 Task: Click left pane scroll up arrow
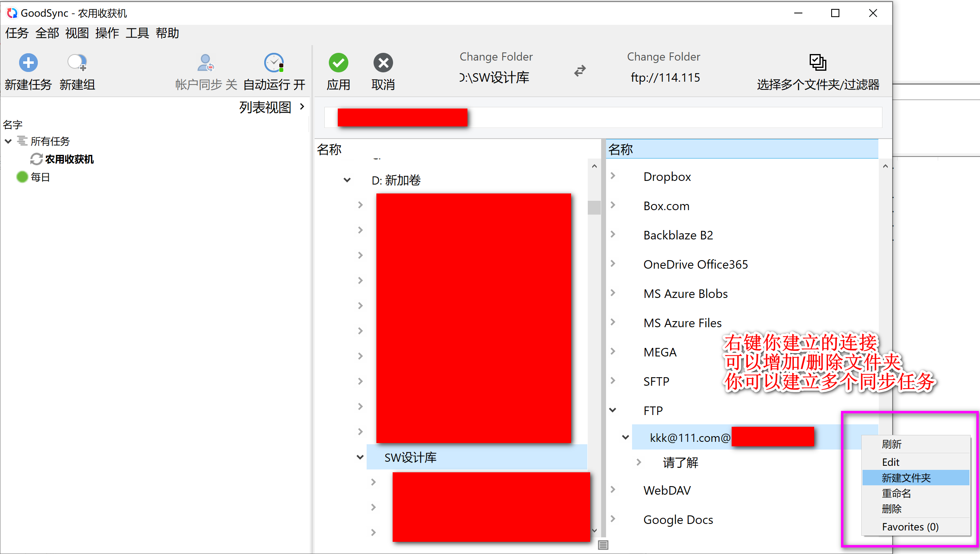pos(594,166)
